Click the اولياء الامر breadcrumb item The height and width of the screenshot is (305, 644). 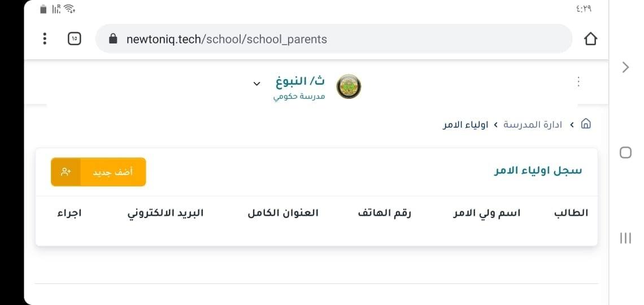pyautogui.click(x=465, y=124)
